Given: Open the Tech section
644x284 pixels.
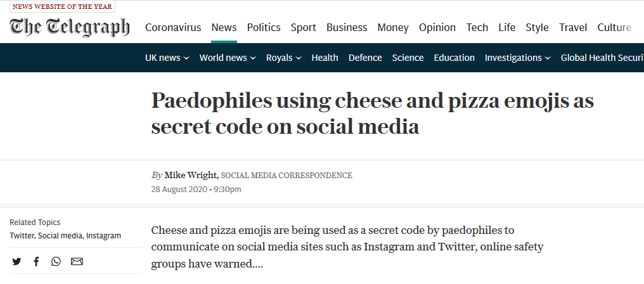Looking at the screenshot, I should click(x=477, y=27).
